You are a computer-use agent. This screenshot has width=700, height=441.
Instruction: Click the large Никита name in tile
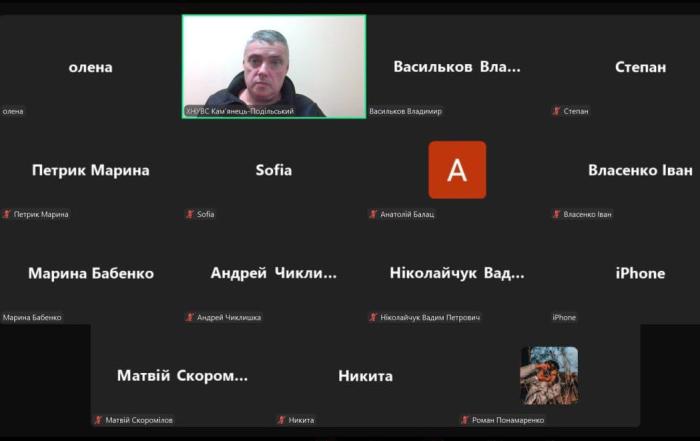pos(365,376)
